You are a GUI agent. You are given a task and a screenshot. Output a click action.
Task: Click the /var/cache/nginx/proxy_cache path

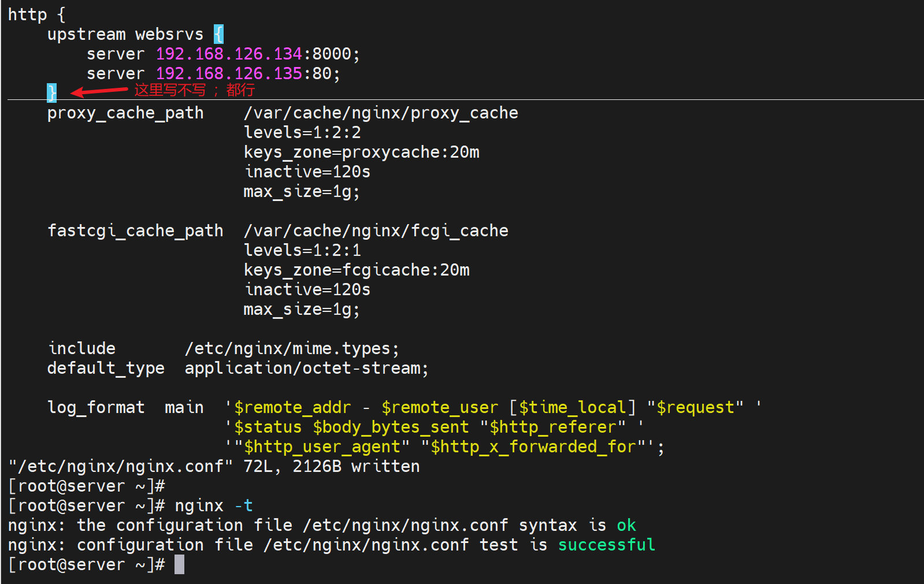click(381, 113)
